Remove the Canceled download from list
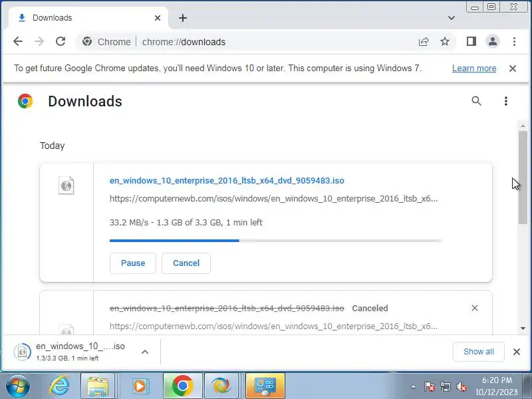Screen dimensions: 532x399 pos(475,308)
